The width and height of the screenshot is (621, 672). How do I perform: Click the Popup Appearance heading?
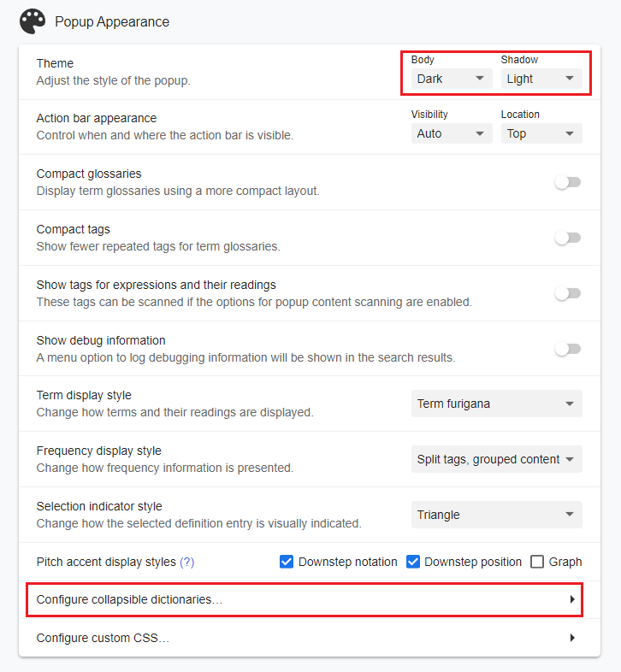(x=112, y=22)
